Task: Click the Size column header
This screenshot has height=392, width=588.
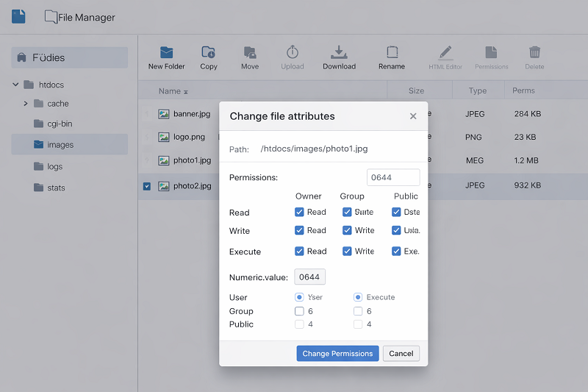Action: 416,90
